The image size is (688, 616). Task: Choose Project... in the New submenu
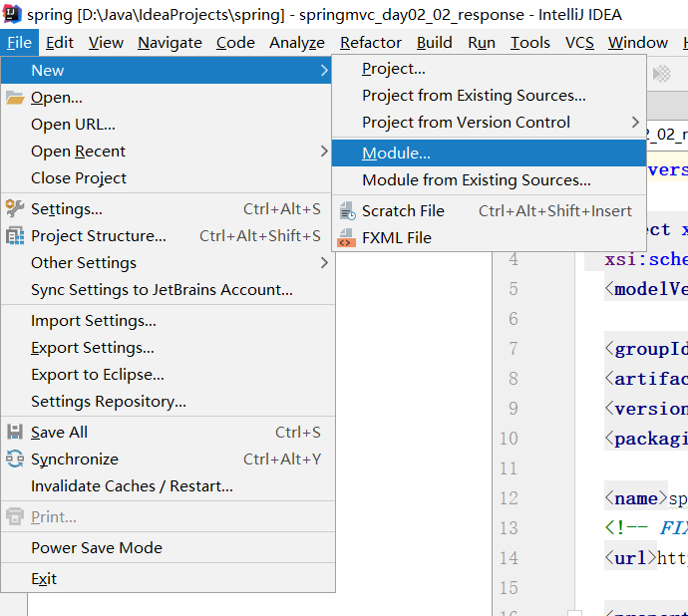click(393, 69)
